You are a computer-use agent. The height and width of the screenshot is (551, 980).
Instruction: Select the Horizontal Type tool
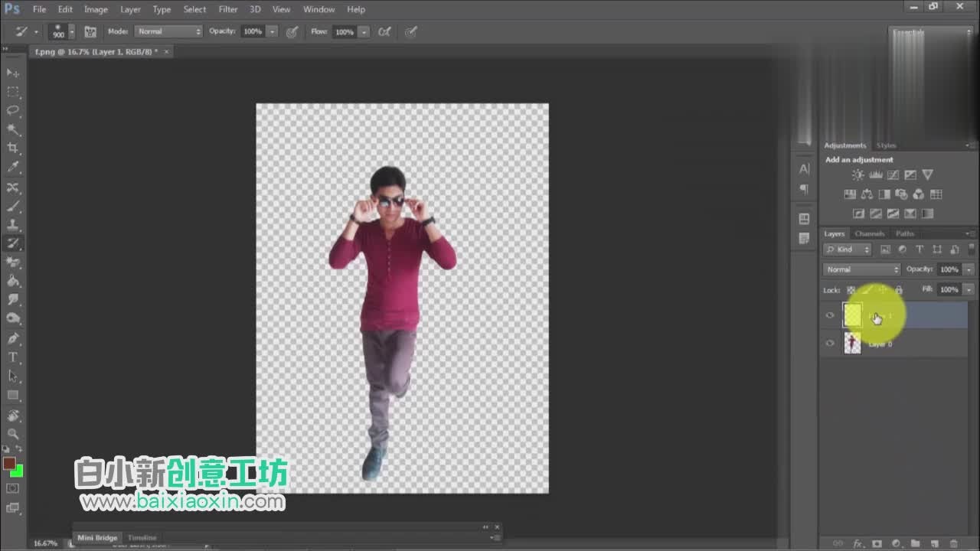(13, 357)
